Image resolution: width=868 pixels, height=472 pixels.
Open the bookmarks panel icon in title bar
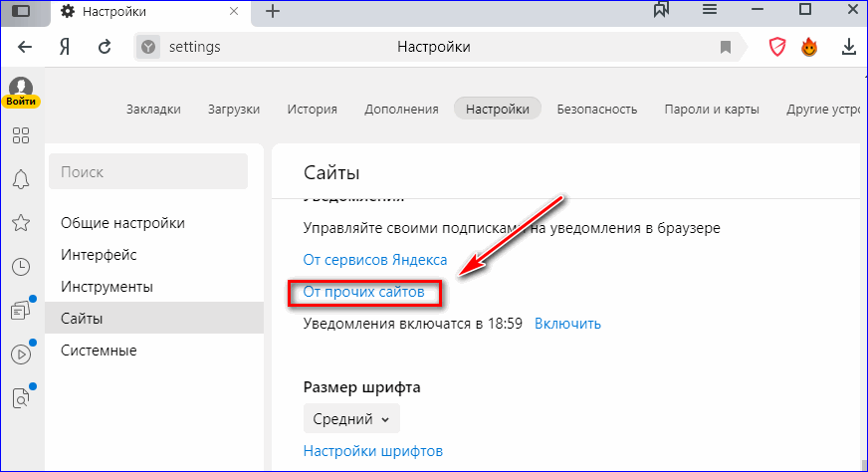pos(661,9)
